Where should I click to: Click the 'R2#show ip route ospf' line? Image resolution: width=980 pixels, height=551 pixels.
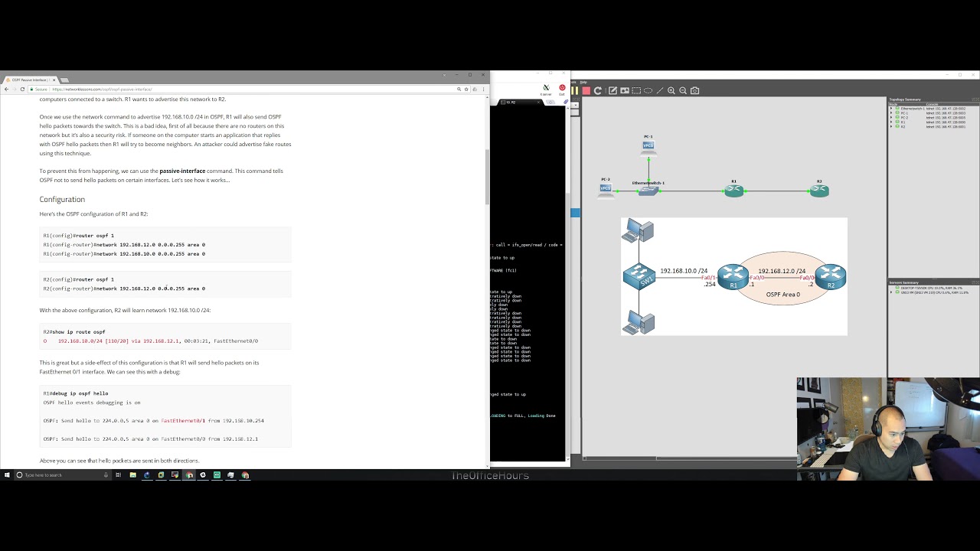[74, 332]
